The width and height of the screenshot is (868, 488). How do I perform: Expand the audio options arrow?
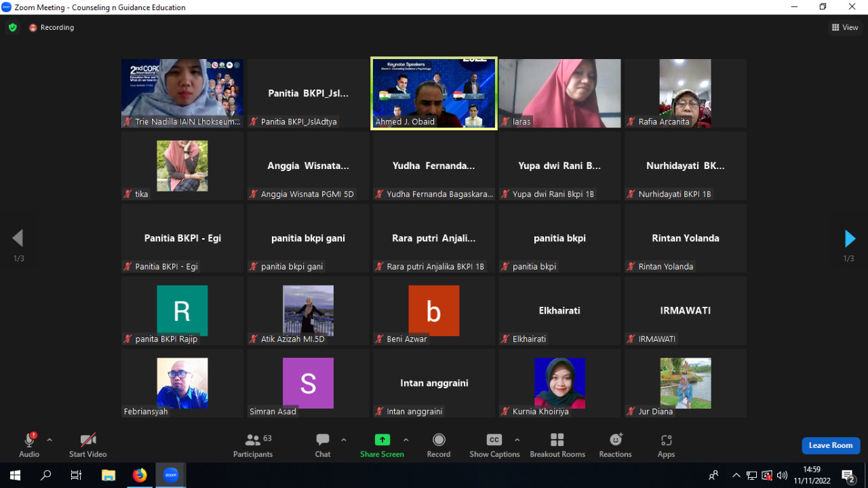pyautogui.click(x=50, y=440)
